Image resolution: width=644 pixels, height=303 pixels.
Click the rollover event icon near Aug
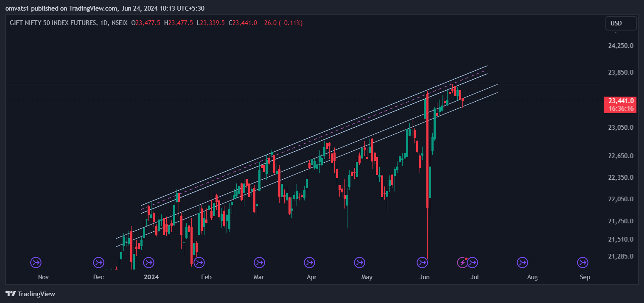[x=522, y=263]
